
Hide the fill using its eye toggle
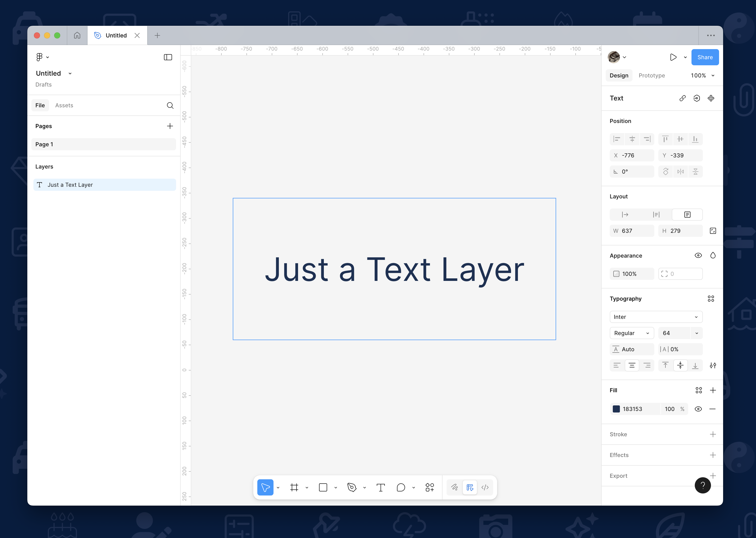(x=698, y=409)
